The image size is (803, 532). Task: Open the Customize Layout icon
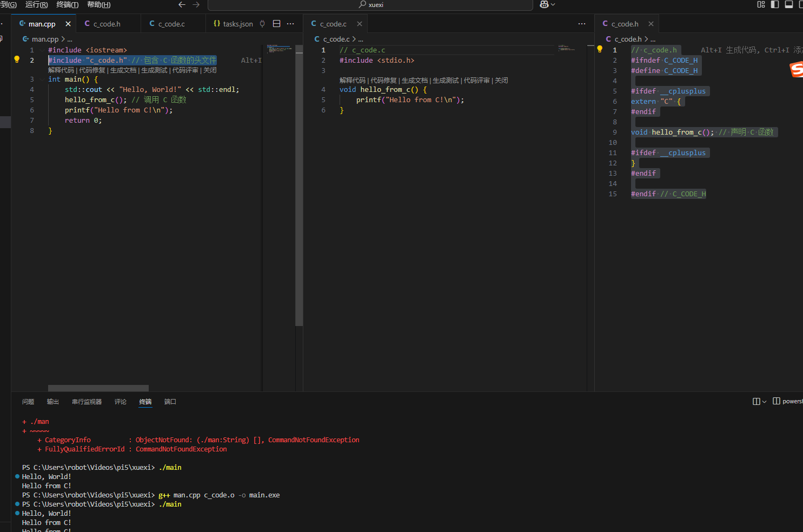coord(761,4)
